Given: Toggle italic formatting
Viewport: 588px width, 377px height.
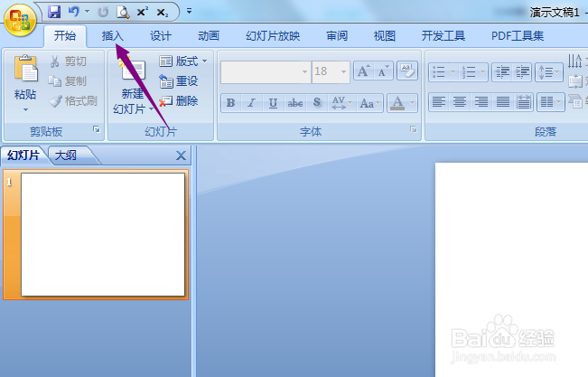Looking at the screenshot, I should [x=252, y=103].
